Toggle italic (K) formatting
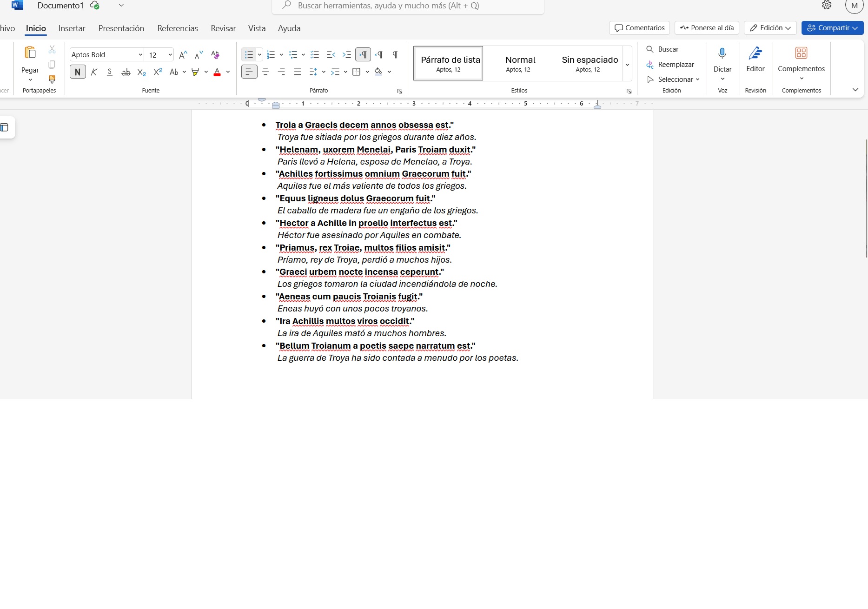 tap(94, 72)
